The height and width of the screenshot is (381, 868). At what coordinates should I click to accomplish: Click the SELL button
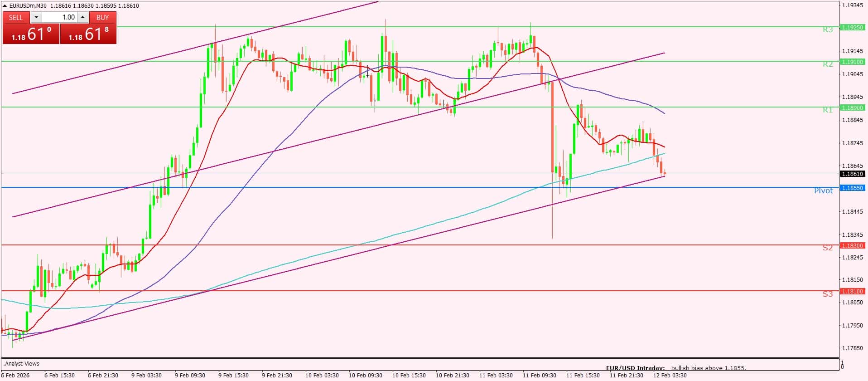(16, 17)
